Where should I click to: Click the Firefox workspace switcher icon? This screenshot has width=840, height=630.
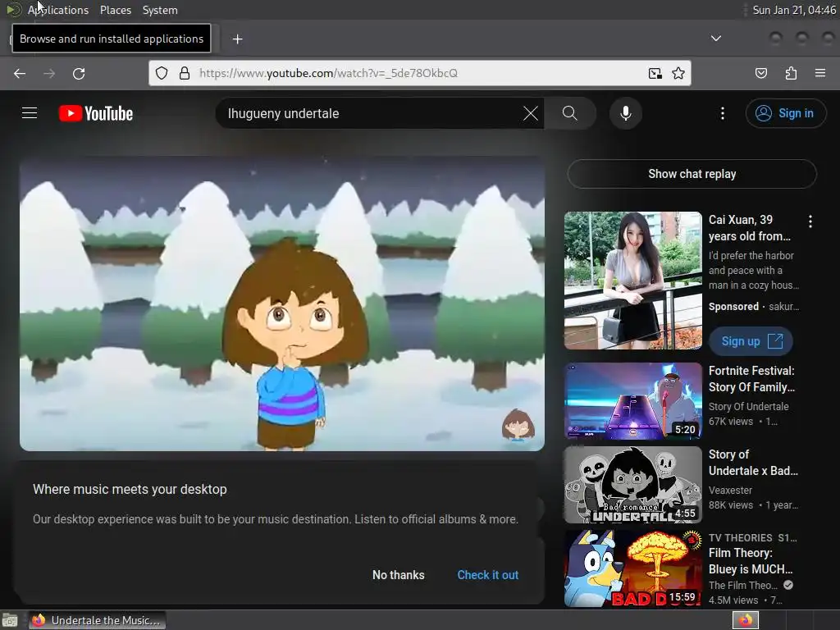pyautogui.click(x=745, y=620)
